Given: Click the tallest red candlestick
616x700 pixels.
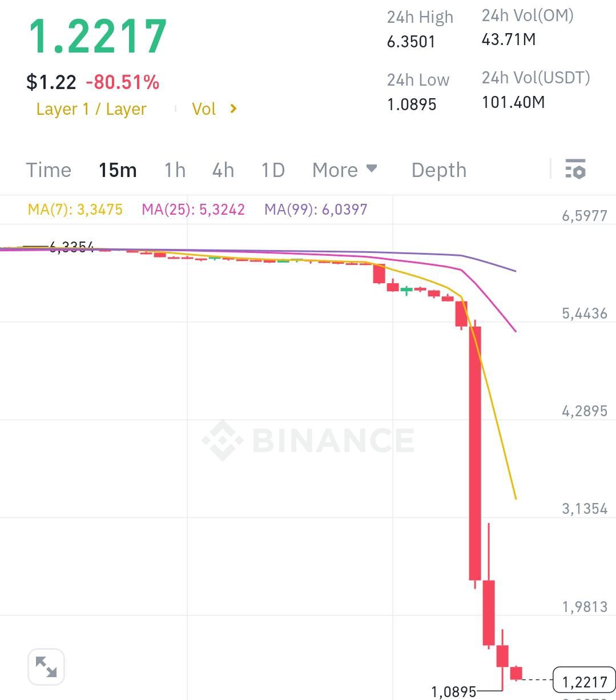Looking at the screenshot, I should [x=475, y=453].
